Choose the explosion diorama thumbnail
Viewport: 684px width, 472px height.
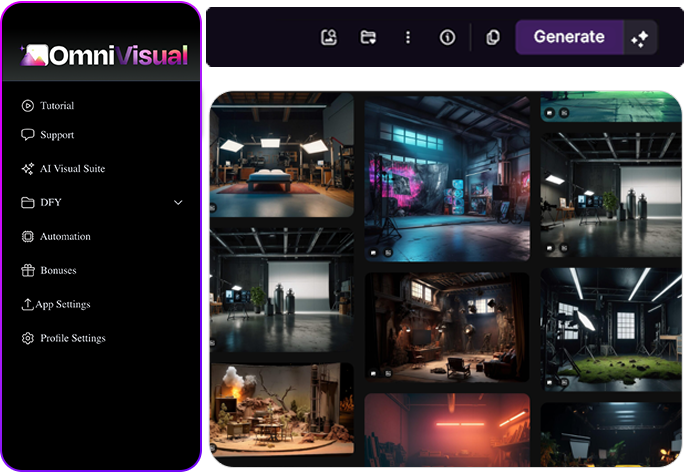pos(281,414)
